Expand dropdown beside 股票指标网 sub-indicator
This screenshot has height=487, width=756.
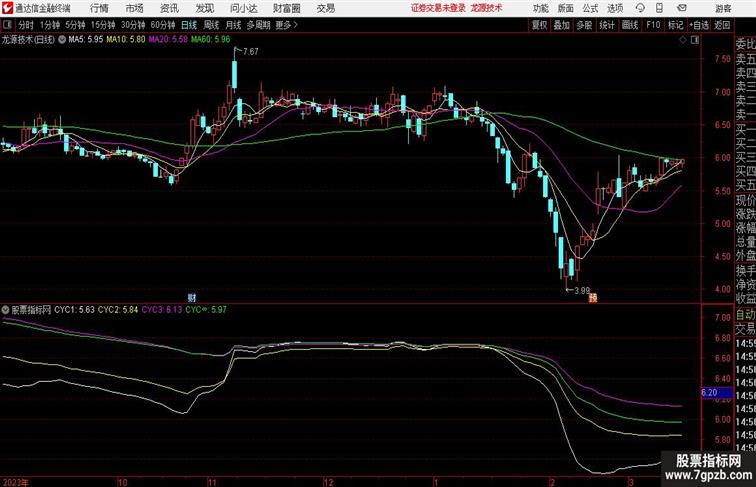(5, 310)
